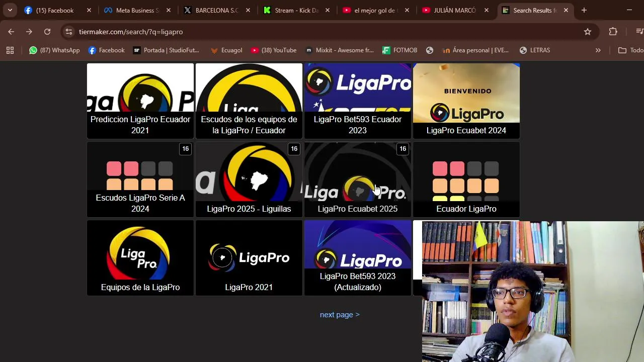This screenshot has width=644, height=362.
Task: Open Escudos LigaPro Serie A 2024 template
Action: click(140, 179)
